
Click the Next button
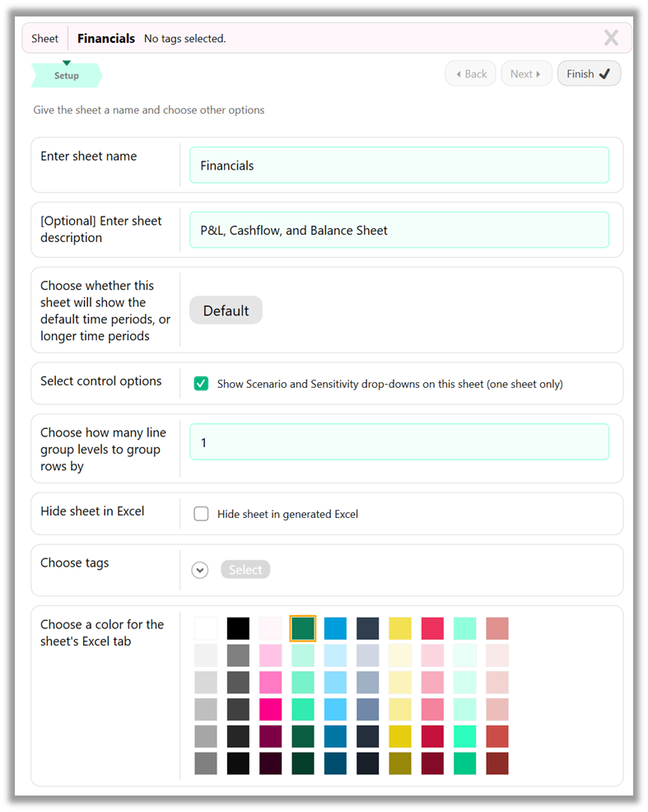click(x=526, y=73)
